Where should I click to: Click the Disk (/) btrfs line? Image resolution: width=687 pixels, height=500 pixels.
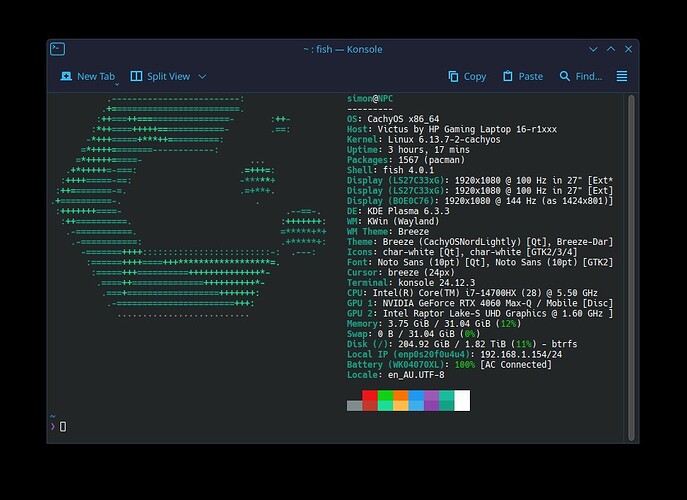coord(462,344)
